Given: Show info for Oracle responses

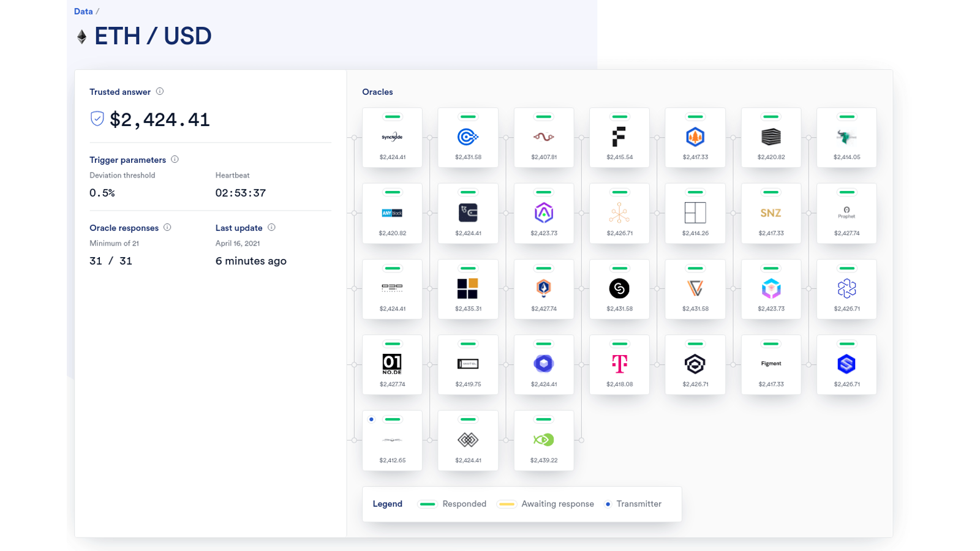Looking at the screenshot, I should (x=167, y=227).
